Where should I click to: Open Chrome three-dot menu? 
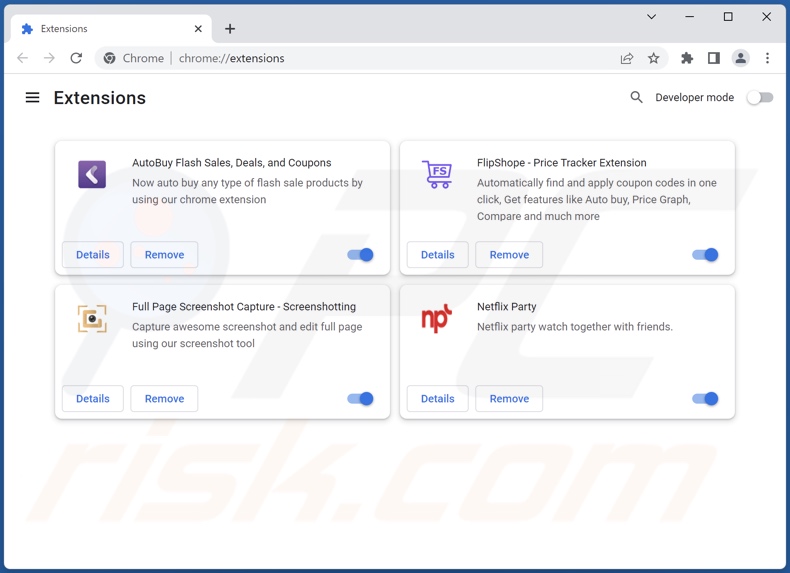[x=767, y=58]
